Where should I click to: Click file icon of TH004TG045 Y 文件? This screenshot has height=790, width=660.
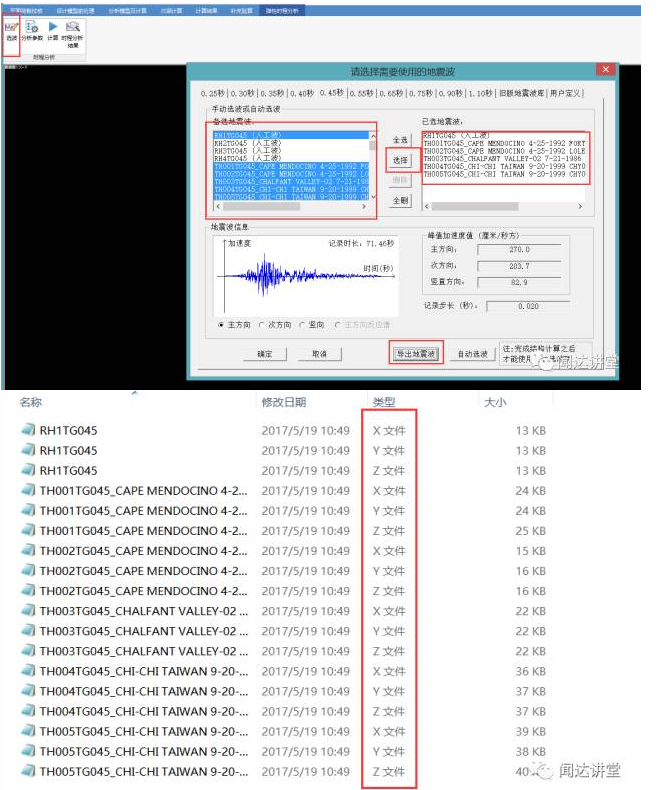(x=28, y=691)
